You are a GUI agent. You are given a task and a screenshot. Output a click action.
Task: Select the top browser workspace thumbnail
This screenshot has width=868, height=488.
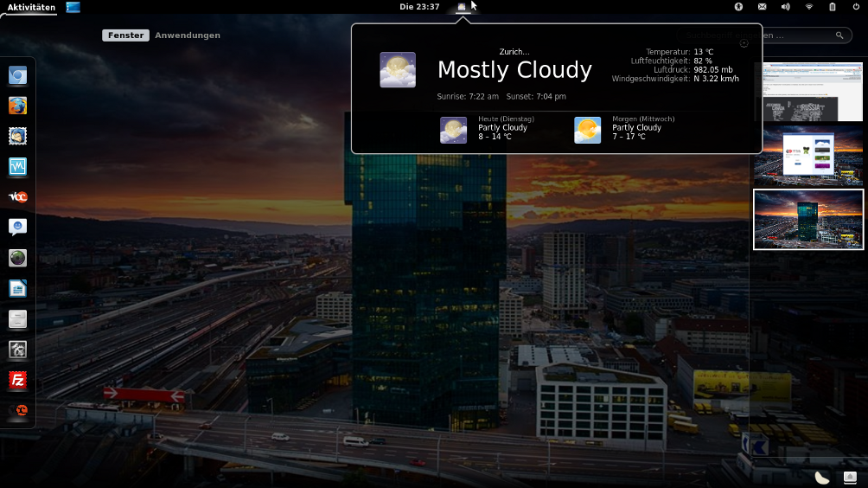tap(808, 92)
